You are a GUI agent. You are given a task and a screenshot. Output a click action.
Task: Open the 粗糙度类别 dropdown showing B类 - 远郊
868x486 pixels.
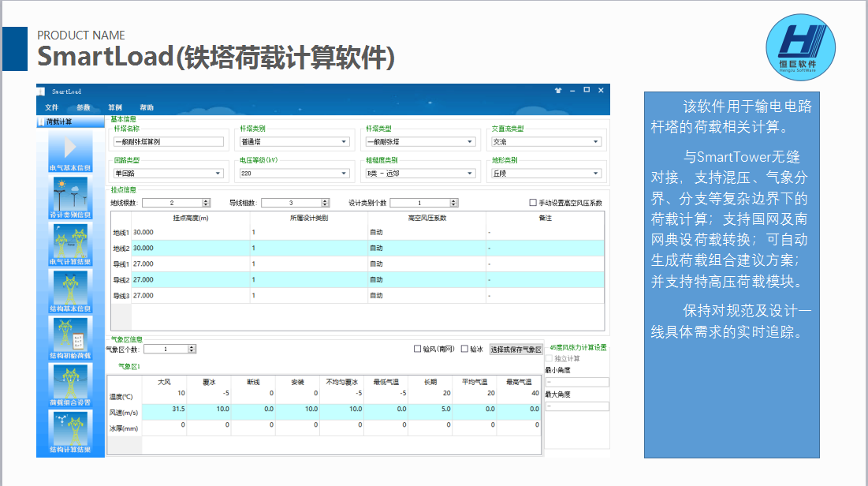pyautogui.click(x=421, y=174)
